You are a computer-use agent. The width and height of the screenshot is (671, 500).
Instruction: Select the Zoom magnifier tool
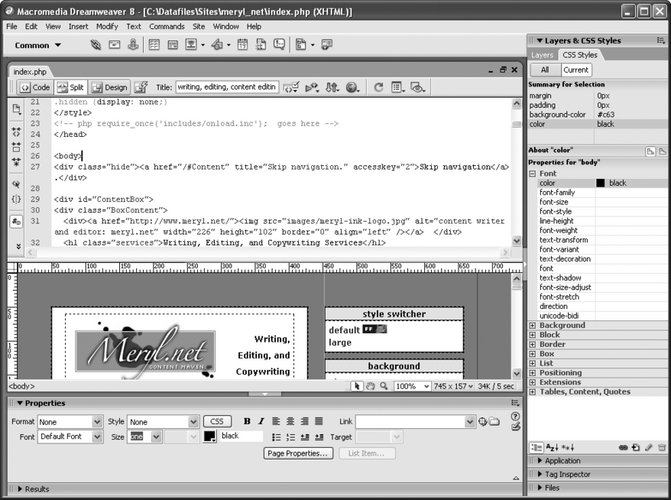(384, 386)
